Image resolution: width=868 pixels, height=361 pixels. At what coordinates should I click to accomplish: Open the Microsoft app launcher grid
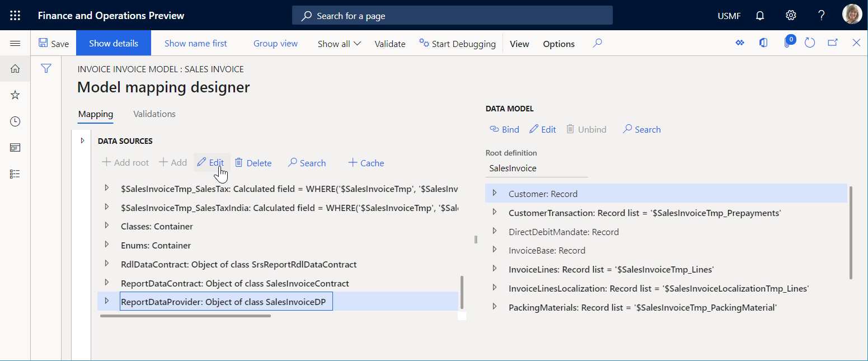pos(15,15)
